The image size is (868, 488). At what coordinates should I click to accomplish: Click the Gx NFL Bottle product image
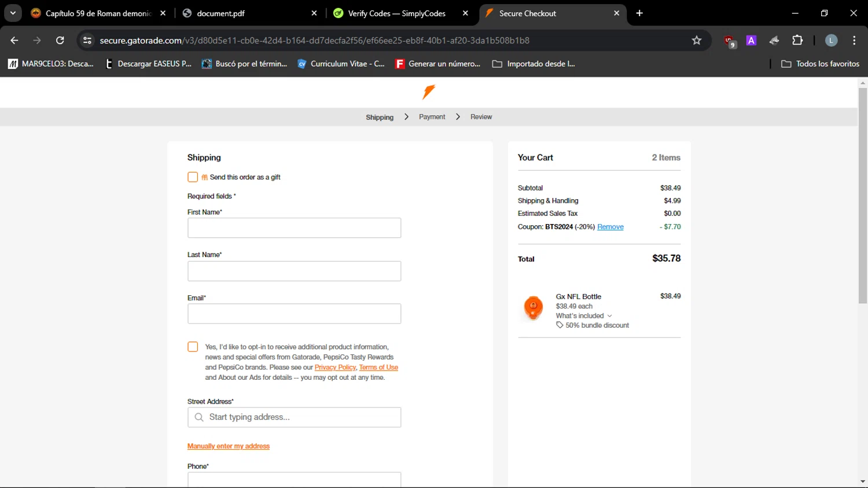(x=533, y=307)
